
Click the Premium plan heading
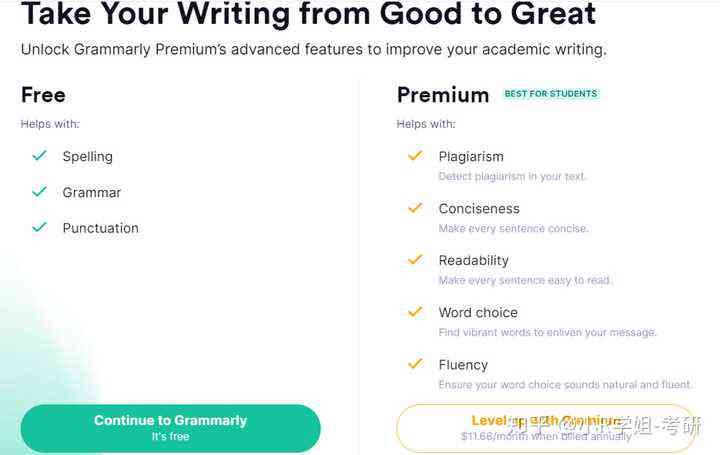click(443, 95)
